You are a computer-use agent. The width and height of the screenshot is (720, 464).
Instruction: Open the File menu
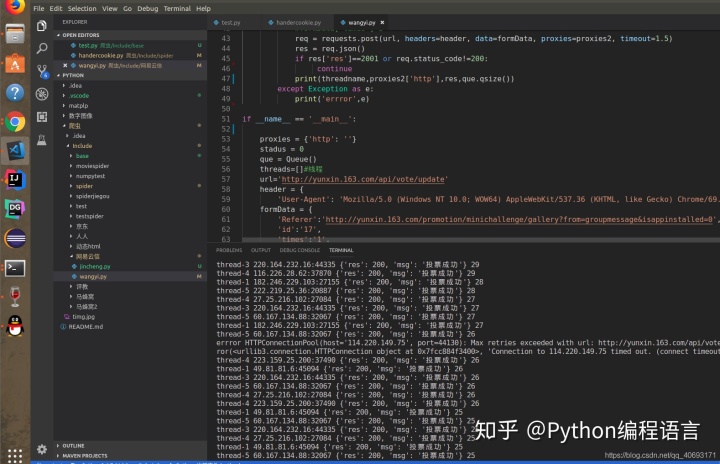(x=39, y=8)
